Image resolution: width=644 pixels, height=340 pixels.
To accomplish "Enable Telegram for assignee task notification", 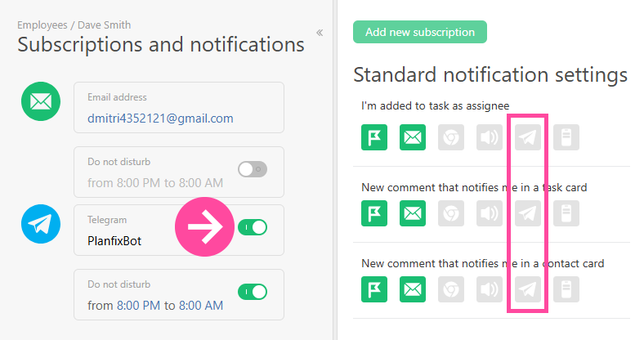I will point(529,137).
